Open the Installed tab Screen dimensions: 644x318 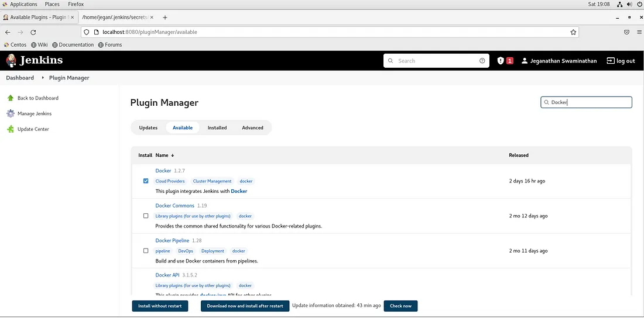click(x=217, y=127)
